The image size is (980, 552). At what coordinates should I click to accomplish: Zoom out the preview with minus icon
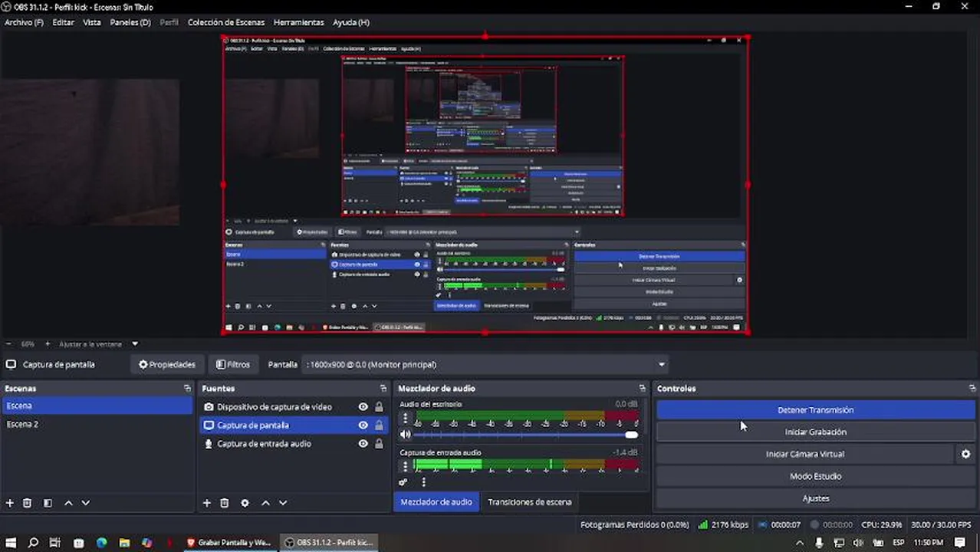(x=8, y=344)
